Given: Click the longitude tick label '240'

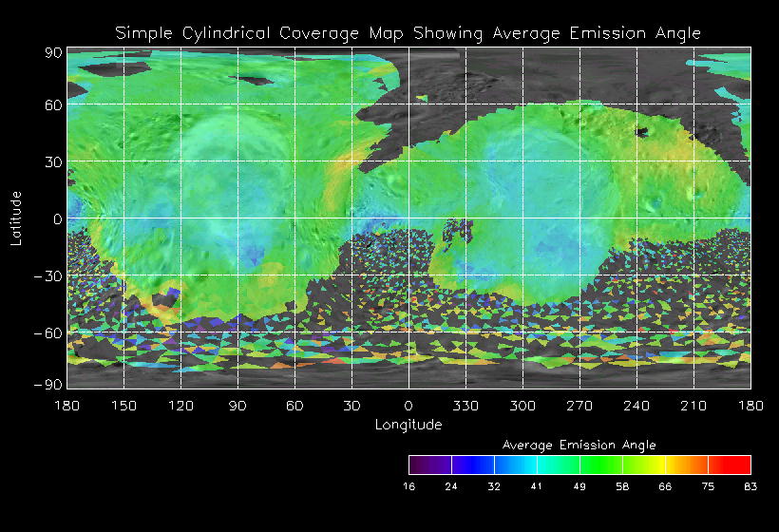Looking at the screenshot, I should [636, 406].
